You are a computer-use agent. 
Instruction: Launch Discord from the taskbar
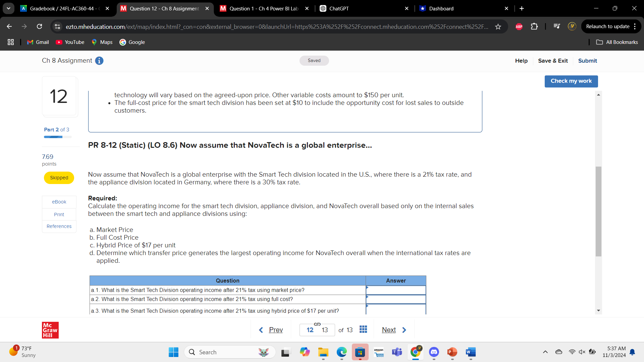pyautogui.click(x=434, y=352)
